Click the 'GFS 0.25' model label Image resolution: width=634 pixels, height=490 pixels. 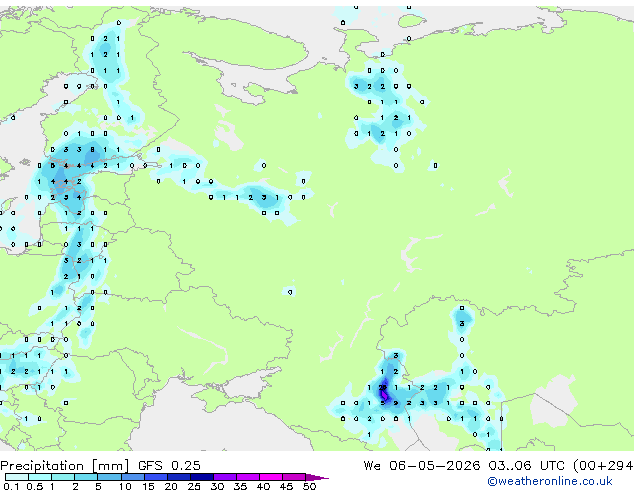click(169, 466)
